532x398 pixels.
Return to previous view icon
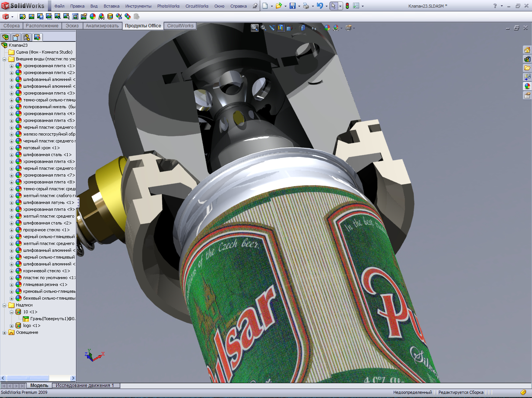click(272, 28)
